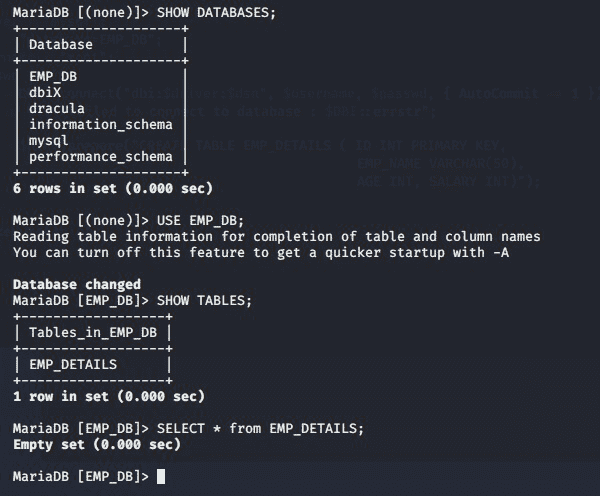Click the mysql database entry
Image resolution: width=600 pixels, height=496 pixels.
pyautogui.click(x=49, y=141)
